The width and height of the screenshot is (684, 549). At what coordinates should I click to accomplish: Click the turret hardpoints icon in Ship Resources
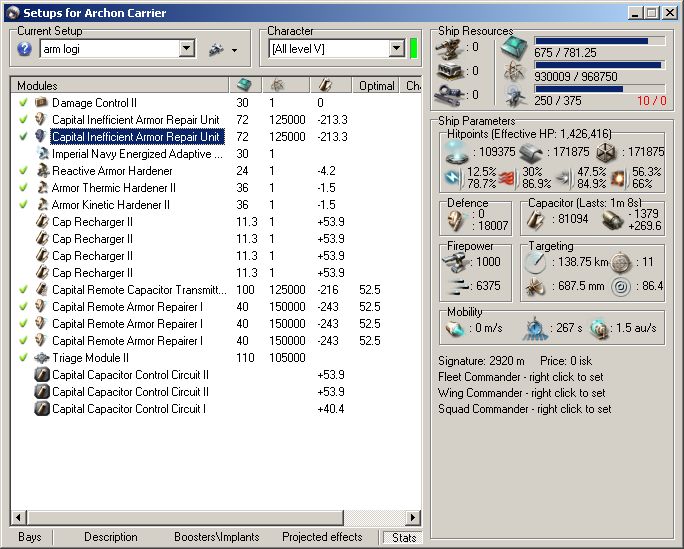pos(449,48)
